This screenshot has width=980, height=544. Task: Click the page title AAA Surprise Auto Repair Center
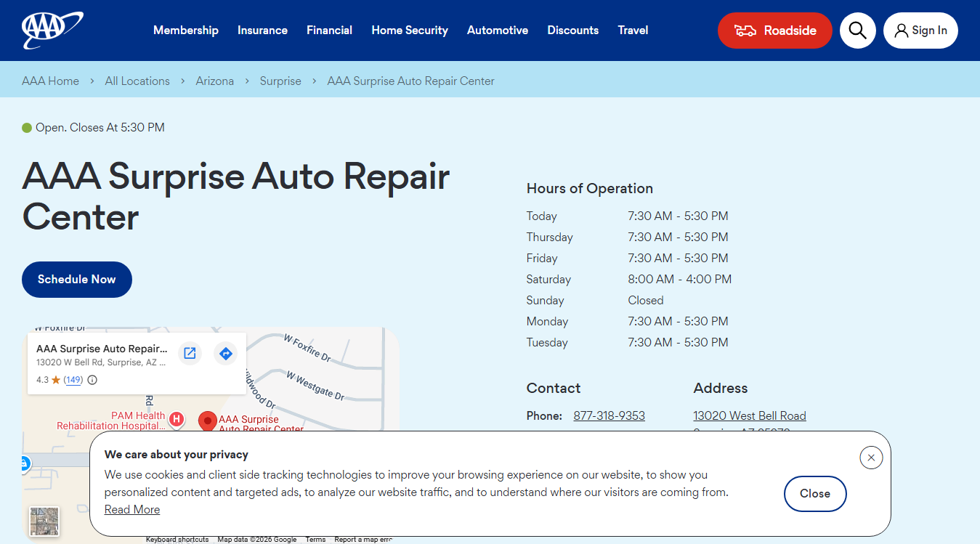236,196
